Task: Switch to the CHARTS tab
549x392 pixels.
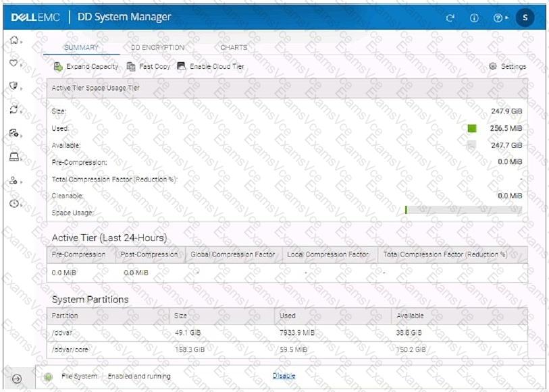Action: [234, 47]
